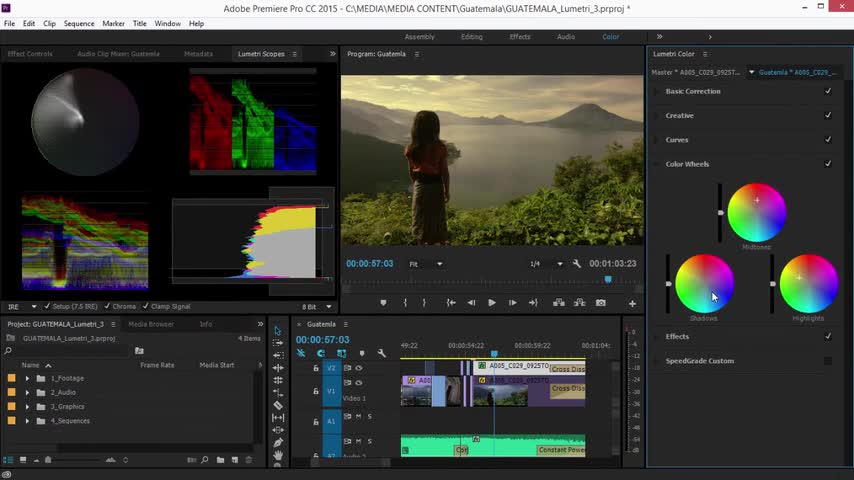
Task: Select the Pen tool in the toolbox
Action: (278, 442)
